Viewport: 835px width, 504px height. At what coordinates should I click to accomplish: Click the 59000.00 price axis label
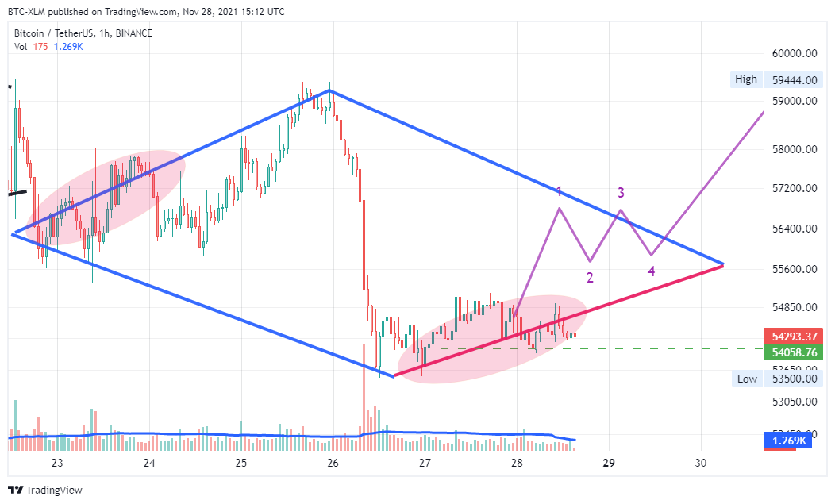(x=795, y=102)
